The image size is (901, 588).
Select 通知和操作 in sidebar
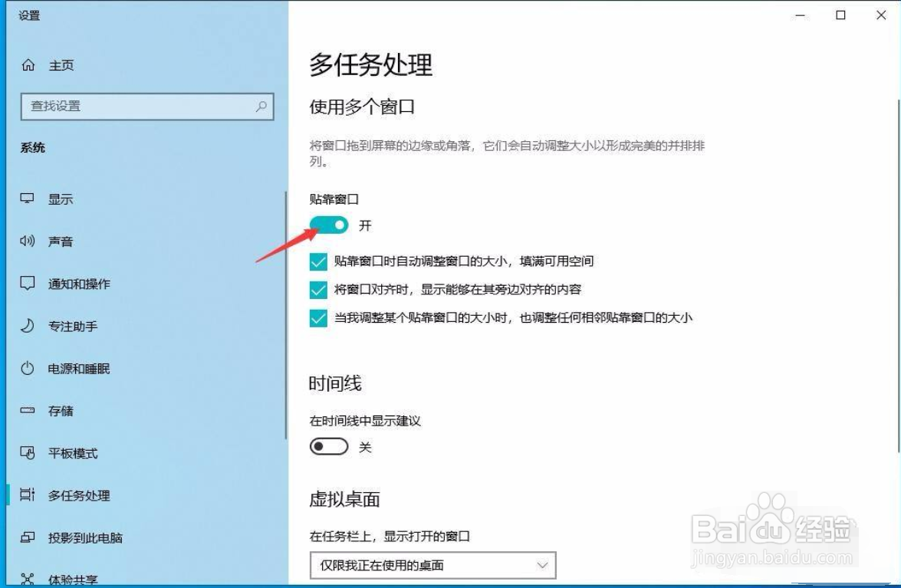coord(79,284)
